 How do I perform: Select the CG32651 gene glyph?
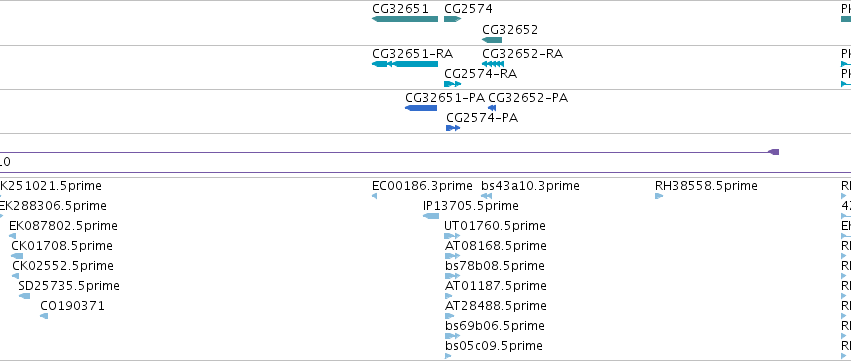tap(405, 19)
